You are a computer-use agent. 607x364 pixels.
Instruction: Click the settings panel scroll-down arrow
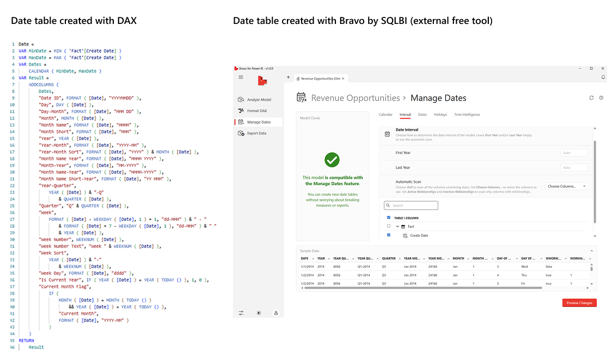(x=594, y=236)
